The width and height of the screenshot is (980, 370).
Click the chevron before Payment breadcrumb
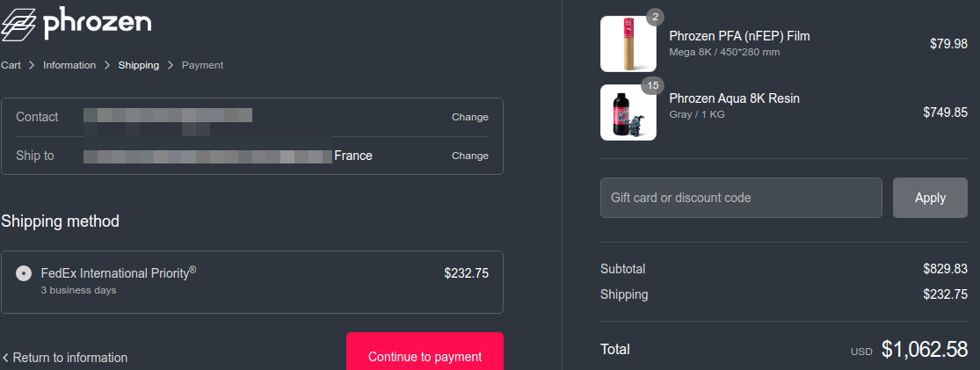[171, 65]
